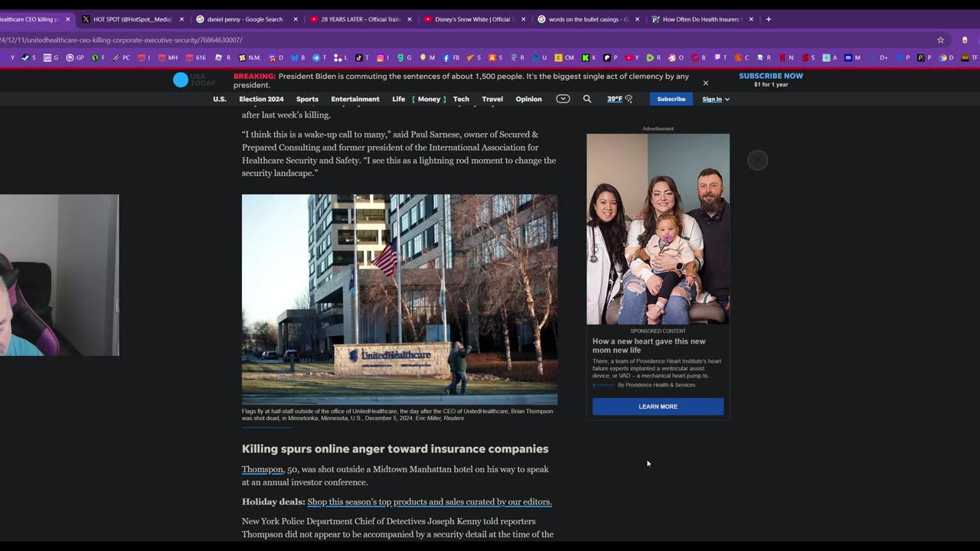Switch to How Often Do Health Insurers tab

pos(701,19)
